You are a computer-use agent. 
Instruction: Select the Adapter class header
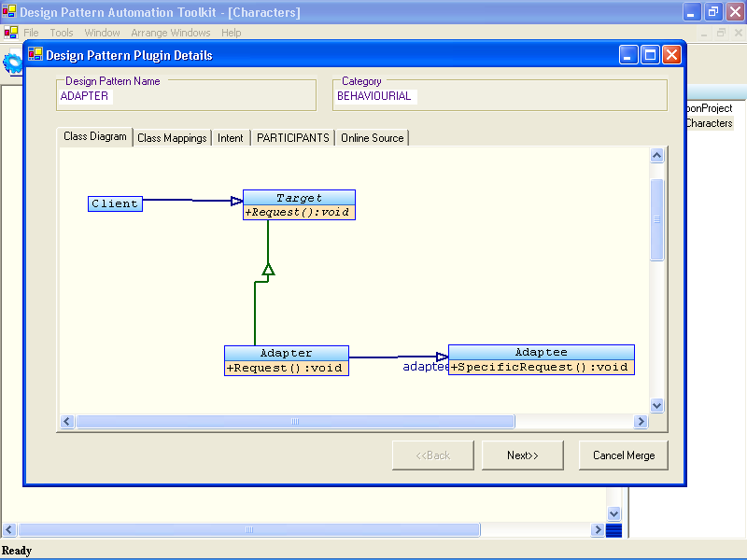(287, 354)
